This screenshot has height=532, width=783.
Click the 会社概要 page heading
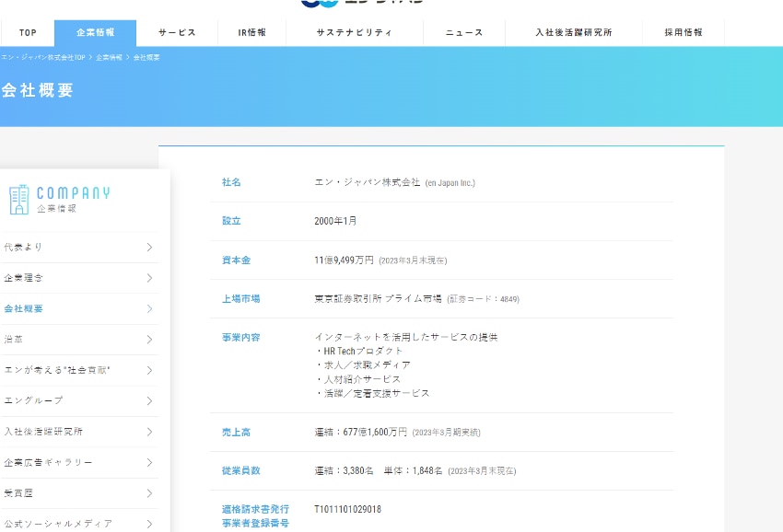(x=38, y=90)
